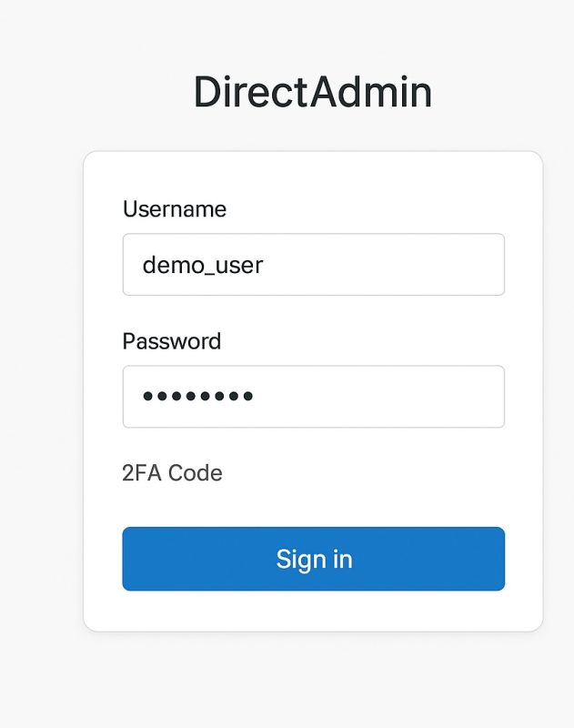The width and height of the screenshot is (574, 728).
Task: Click the Sign in button
Action: (x=313, y=559)
